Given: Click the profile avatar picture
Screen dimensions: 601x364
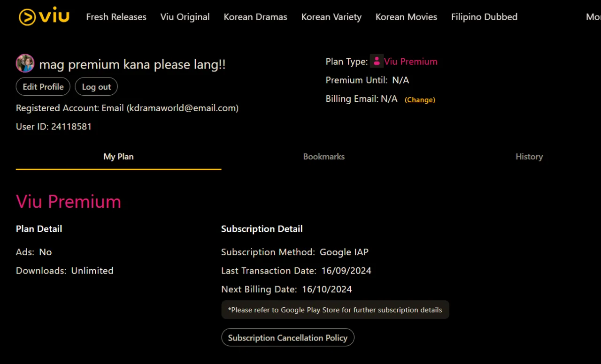Looking at the screenshot, I should [x=25, y=63].
